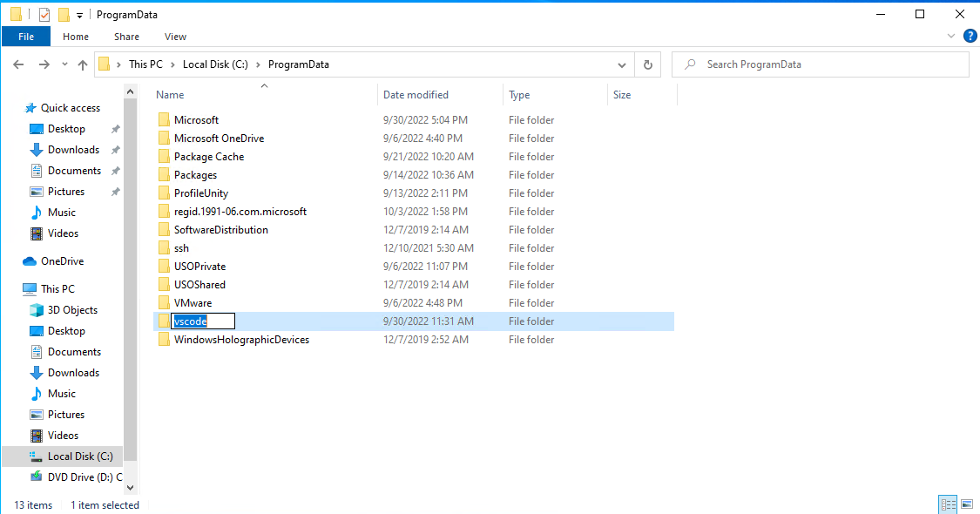
Task: Switch to the View tab
Action: point(175,36)
